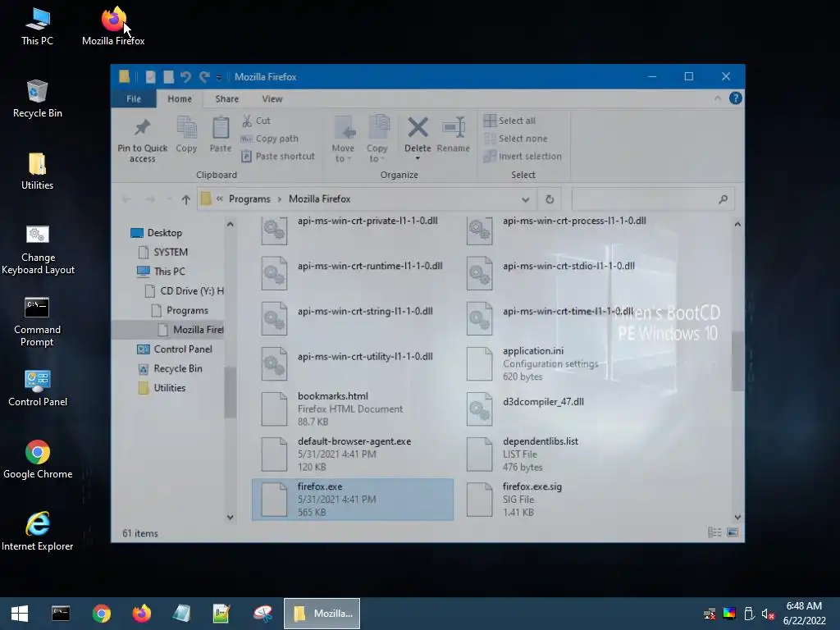Click navigation pane scroll up arrow

coord(230,224)
